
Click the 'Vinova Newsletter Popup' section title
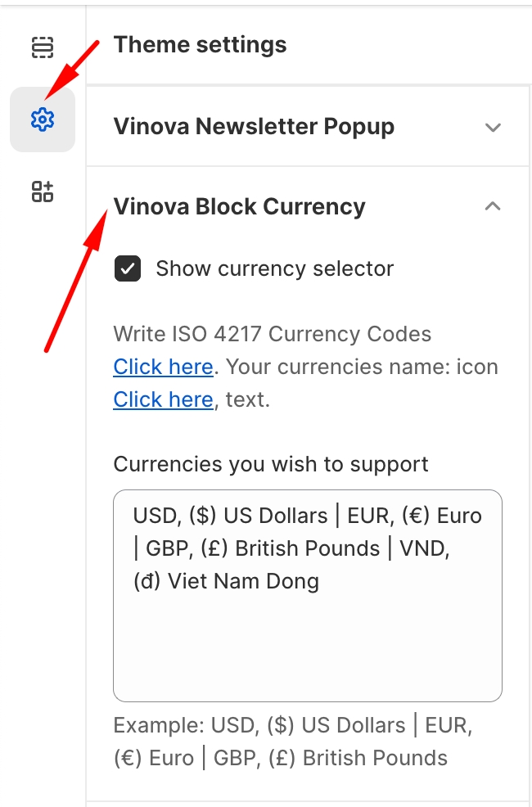point(254,127)
